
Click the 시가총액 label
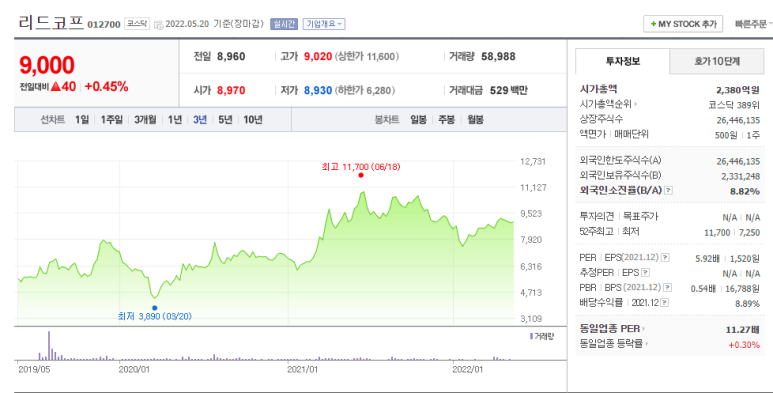[598, 89]
